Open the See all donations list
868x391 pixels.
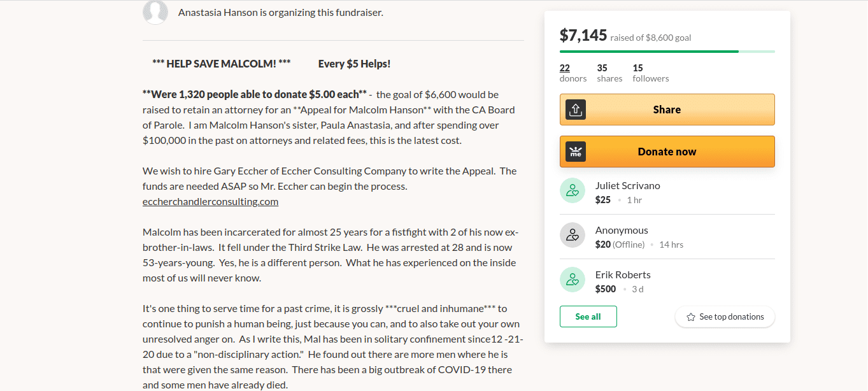coord(588,316)
